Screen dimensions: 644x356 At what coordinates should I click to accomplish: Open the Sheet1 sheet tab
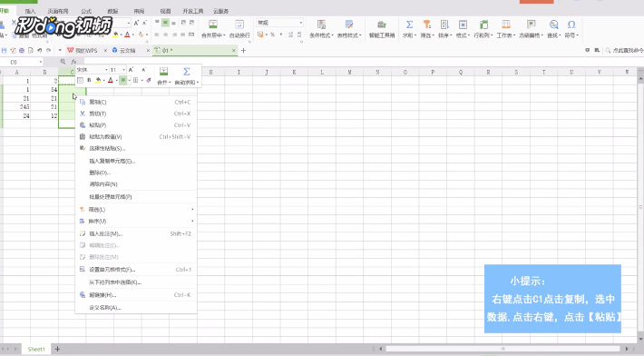click(36, 349)
